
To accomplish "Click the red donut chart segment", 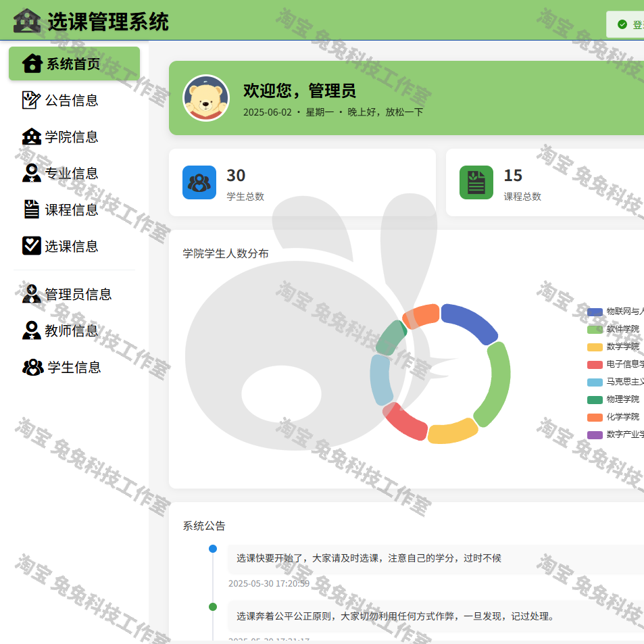I will pyautogui.click(x=405, y=422).
